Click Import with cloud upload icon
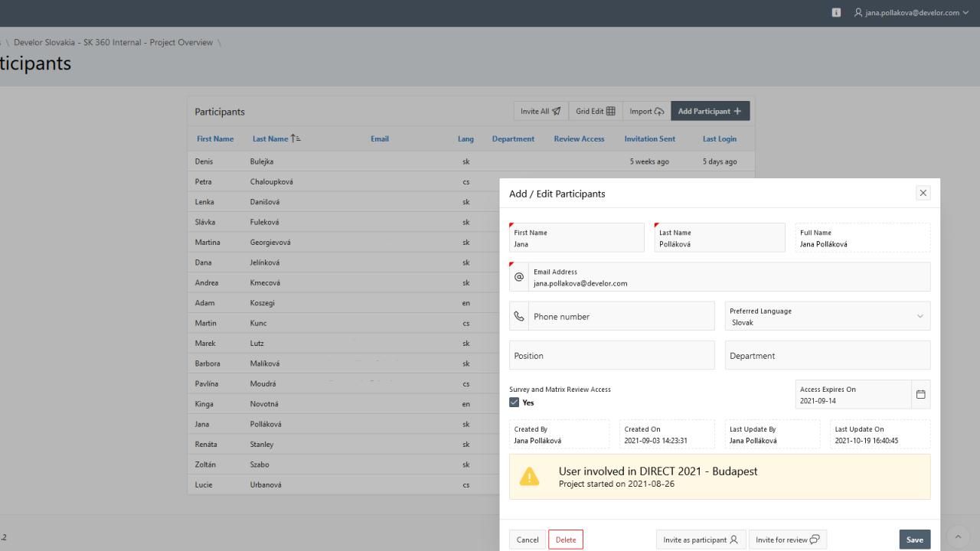The width and height of the screenshot is (980, 551). click(x=646, y=112)
